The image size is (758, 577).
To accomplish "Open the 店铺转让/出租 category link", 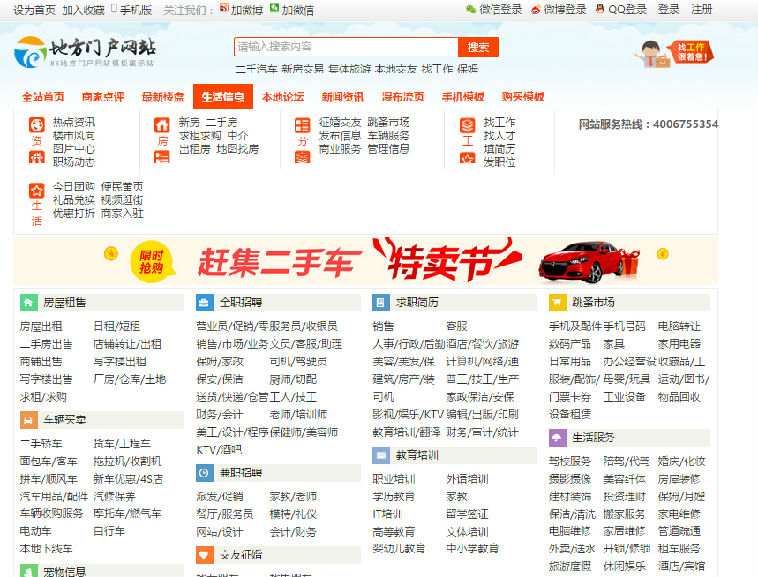I will 128,344.
